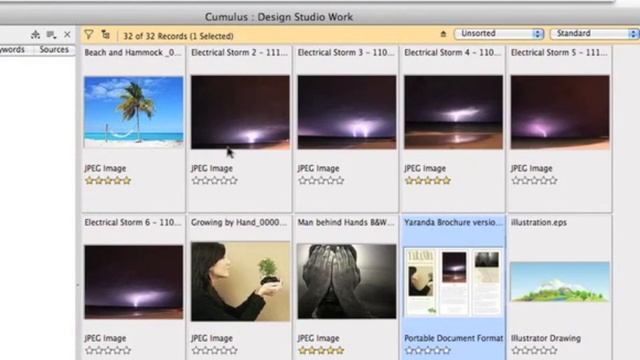Click the 'illustration.eps' title text

pos(539,222)
